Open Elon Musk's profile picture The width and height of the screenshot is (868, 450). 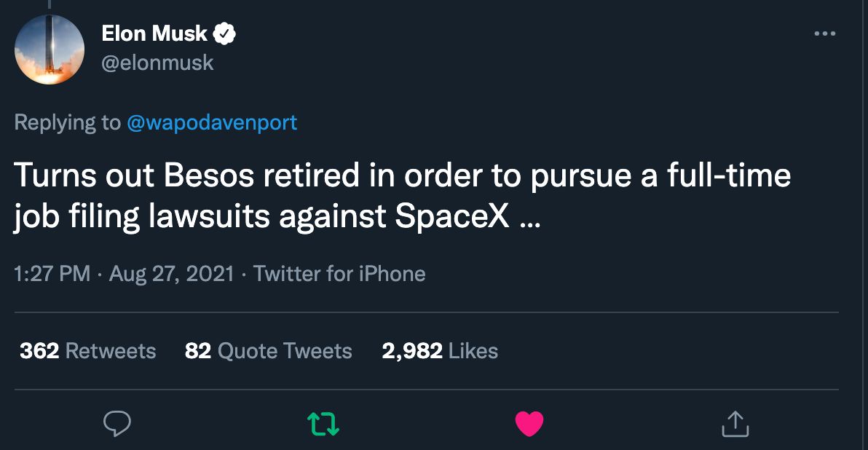(49, 49)
